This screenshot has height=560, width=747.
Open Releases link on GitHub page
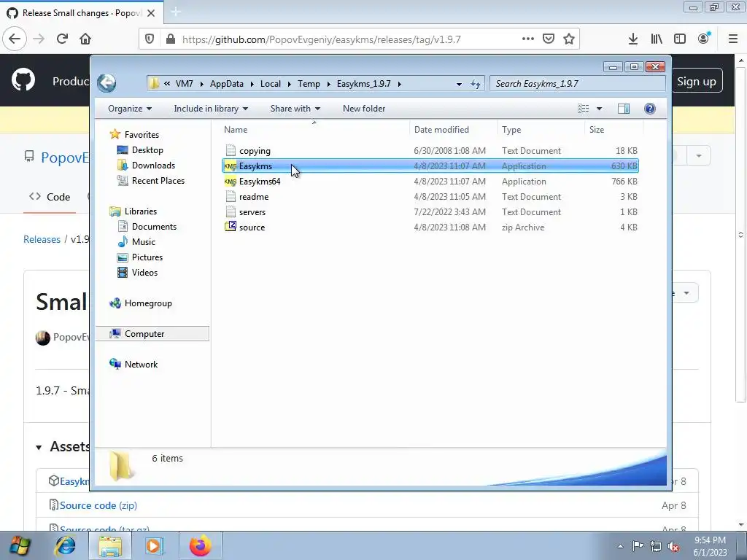(x=42, y=239)
